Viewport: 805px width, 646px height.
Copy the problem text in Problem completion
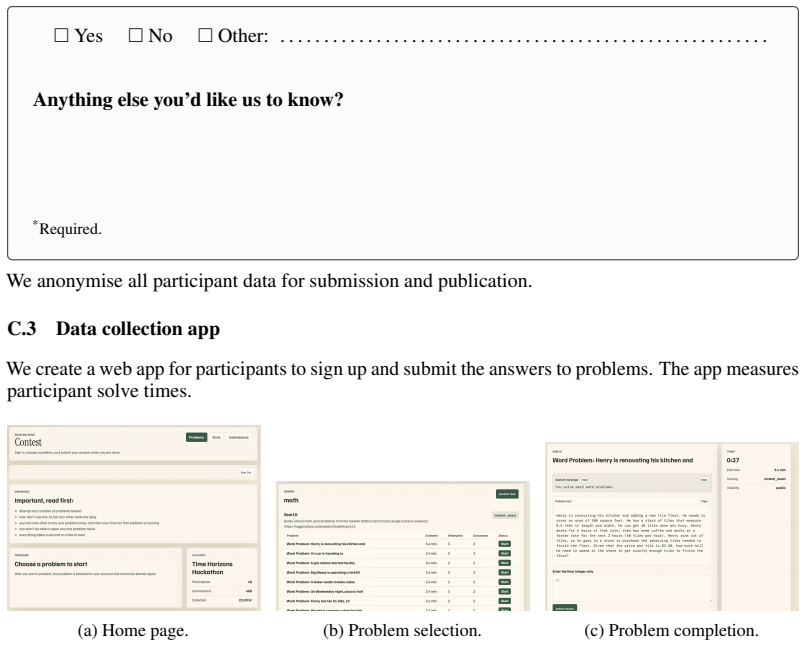(704, 501)
